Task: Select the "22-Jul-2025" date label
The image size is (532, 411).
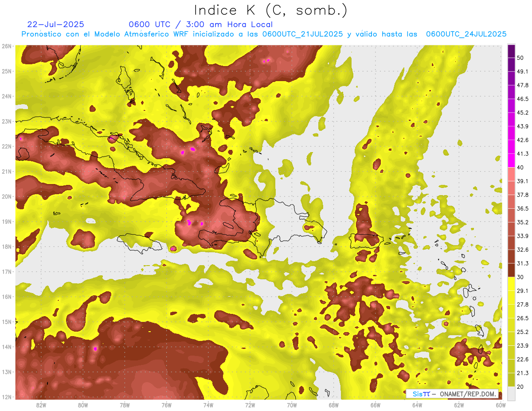Action: pyautogui.click(x=55, y=24)
